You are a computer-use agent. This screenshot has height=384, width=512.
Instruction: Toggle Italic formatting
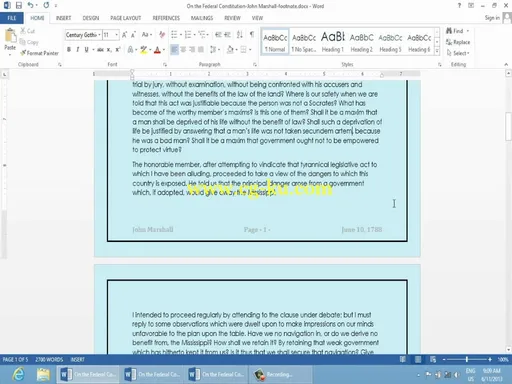click(77, 50)
